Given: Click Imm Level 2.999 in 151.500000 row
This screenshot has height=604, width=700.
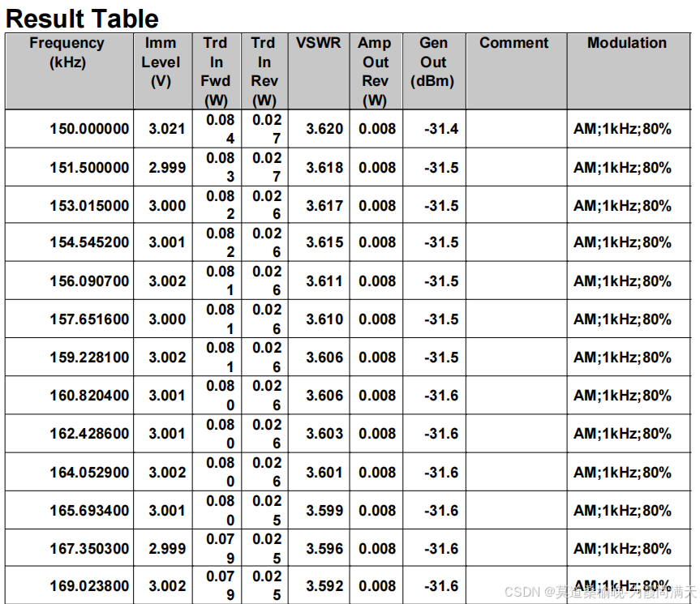Looking at the screenshot, I should 167,168.
